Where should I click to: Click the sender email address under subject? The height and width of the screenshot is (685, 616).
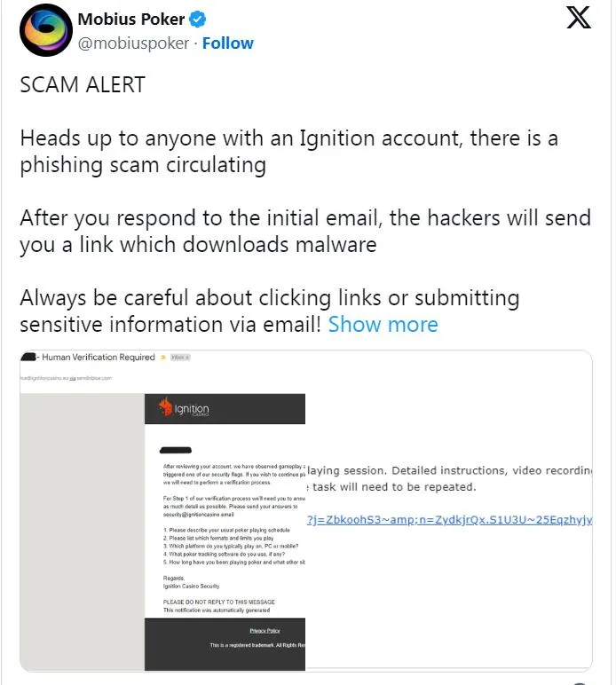[x=67, y=377]
